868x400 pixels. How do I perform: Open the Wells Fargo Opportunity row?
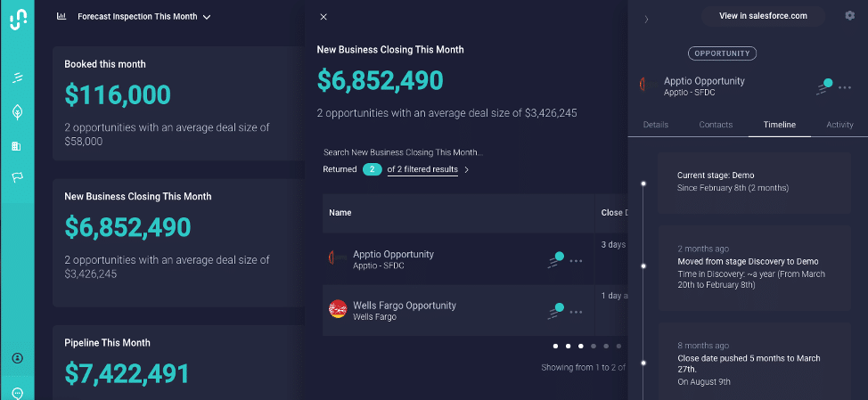point(458,310)
